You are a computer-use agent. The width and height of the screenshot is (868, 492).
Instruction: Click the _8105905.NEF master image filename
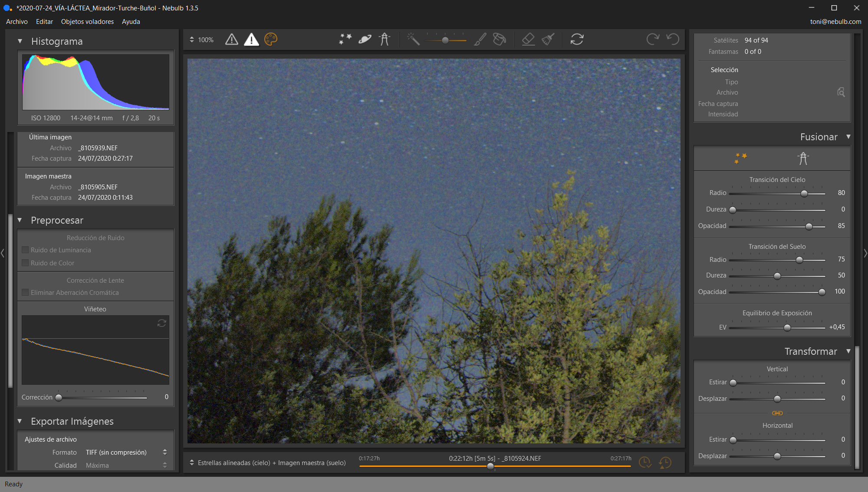point(98,187)
